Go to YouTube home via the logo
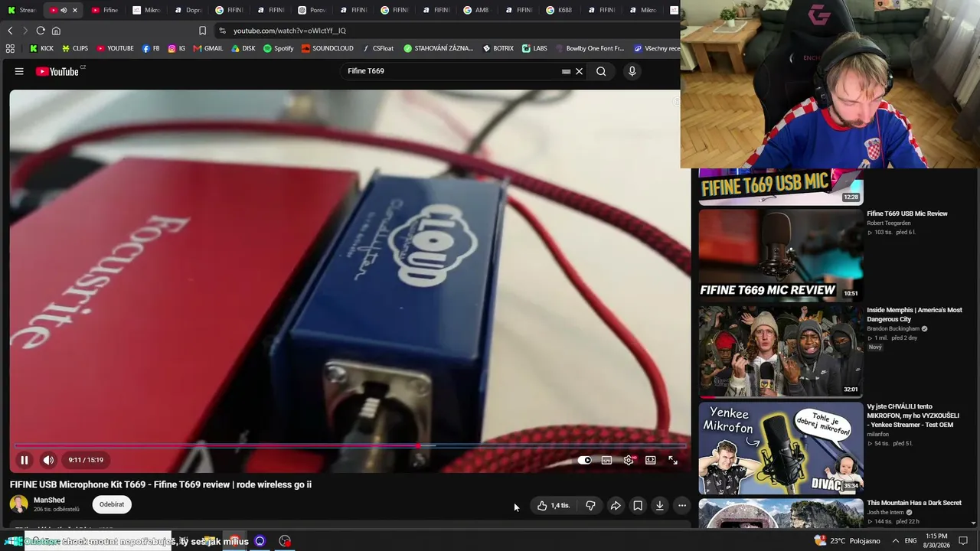Image resolution: width=980 pixels, height=551 pixels. pyautogui.click(x=57, y=71)
